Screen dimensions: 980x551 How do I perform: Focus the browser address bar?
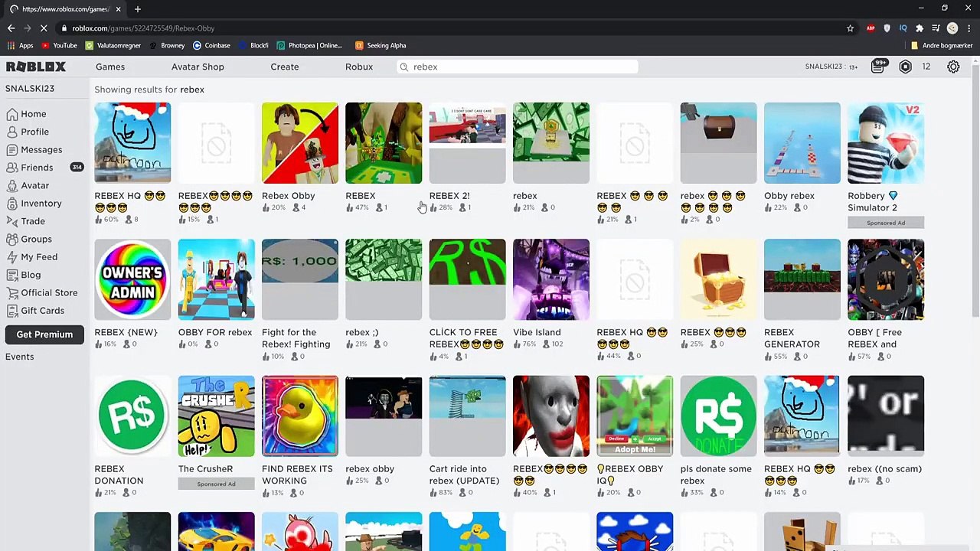coord(452,28)
